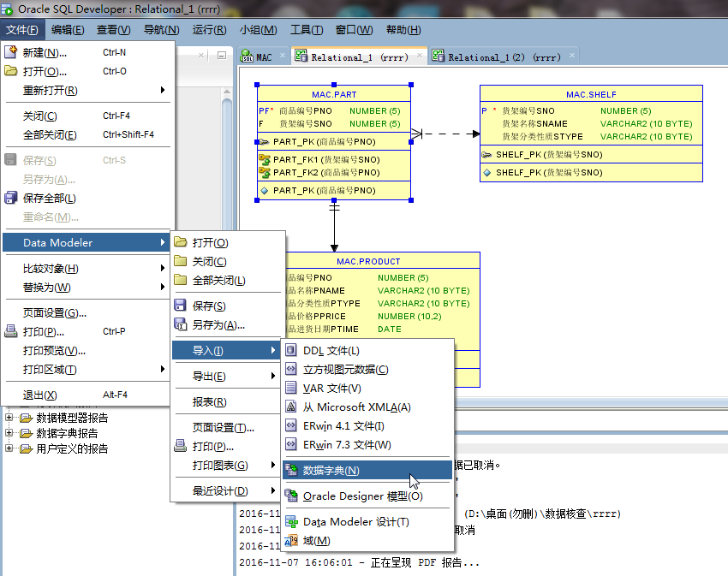Viewport: 728px width, 576px height.
Task: Open the 打印区域(T) submenu
Action: pos(88,370)
